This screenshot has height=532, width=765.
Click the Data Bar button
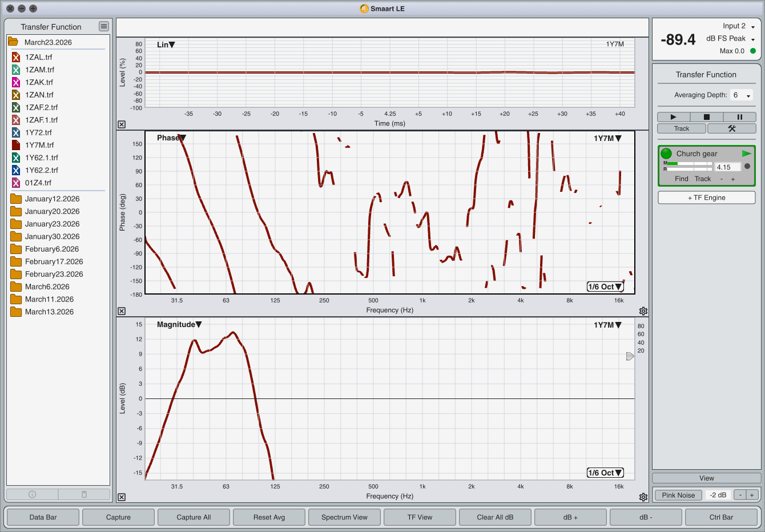43,517
